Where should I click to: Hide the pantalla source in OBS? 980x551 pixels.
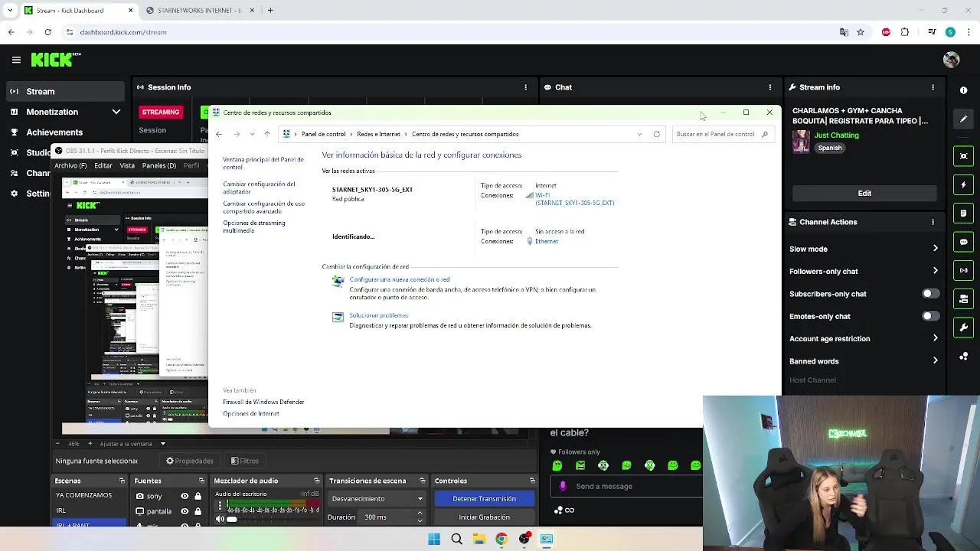pos(185,511)
